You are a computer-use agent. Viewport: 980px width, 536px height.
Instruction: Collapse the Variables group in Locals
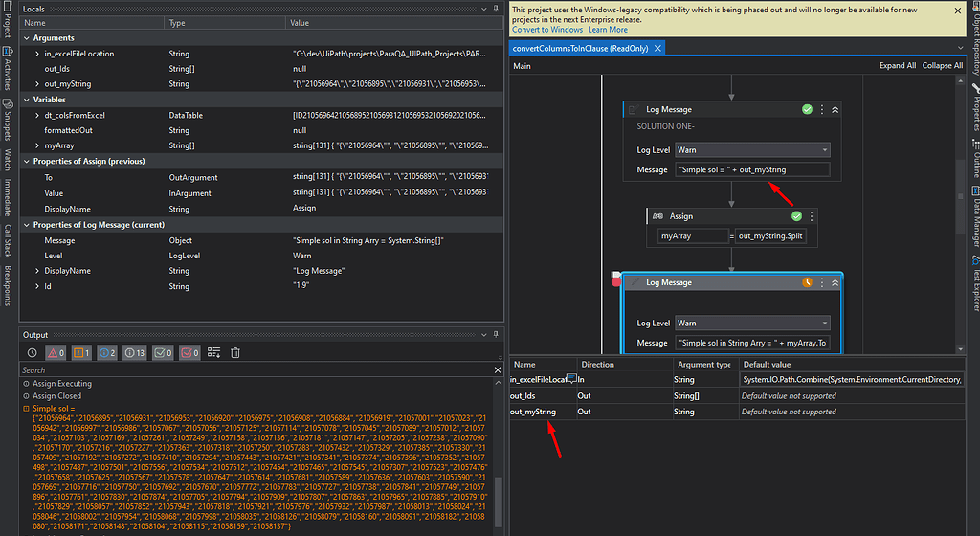(27, 100)
